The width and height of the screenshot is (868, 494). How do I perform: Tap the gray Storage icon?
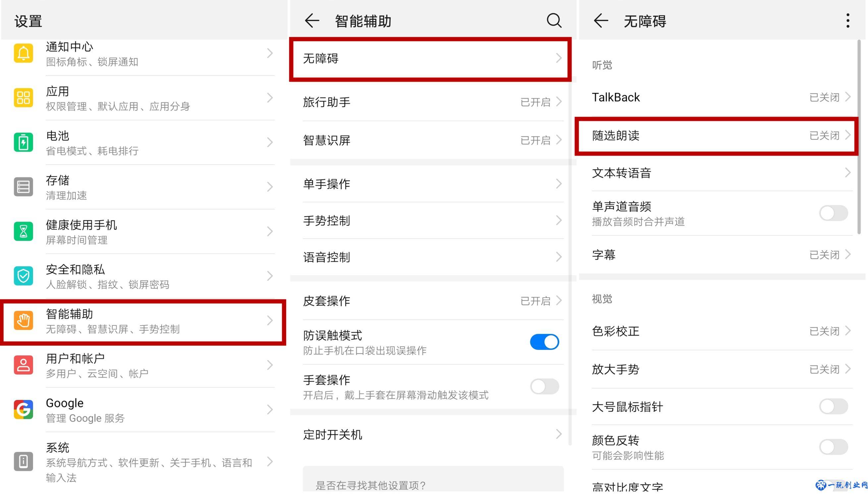tap(24, 187)
